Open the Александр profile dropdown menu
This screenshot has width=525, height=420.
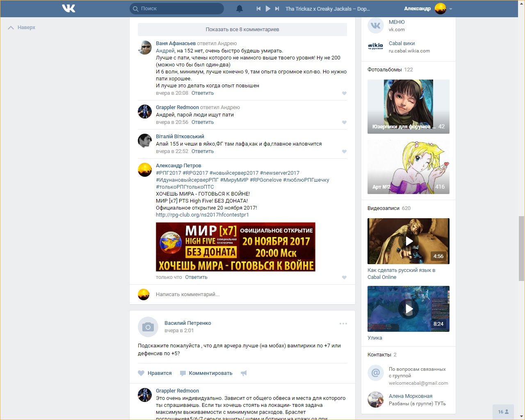pos(450,9)
